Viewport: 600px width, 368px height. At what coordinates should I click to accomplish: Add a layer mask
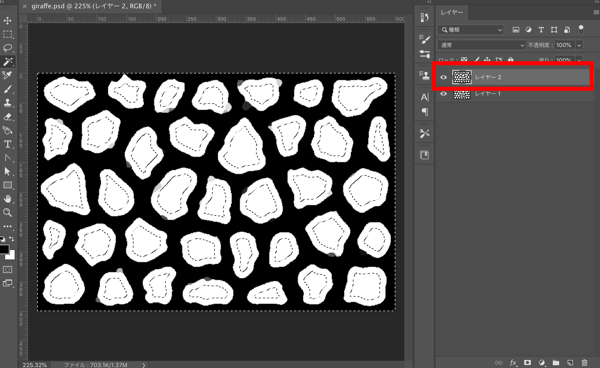(x=527, y=363)
